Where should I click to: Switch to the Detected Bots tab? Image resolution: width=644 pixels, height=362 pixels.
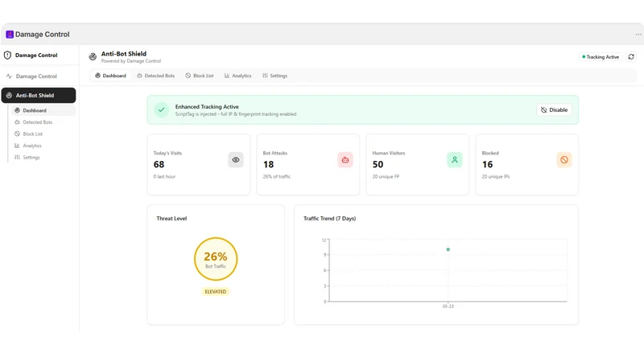pyautogui.click(x=155, y=76)
